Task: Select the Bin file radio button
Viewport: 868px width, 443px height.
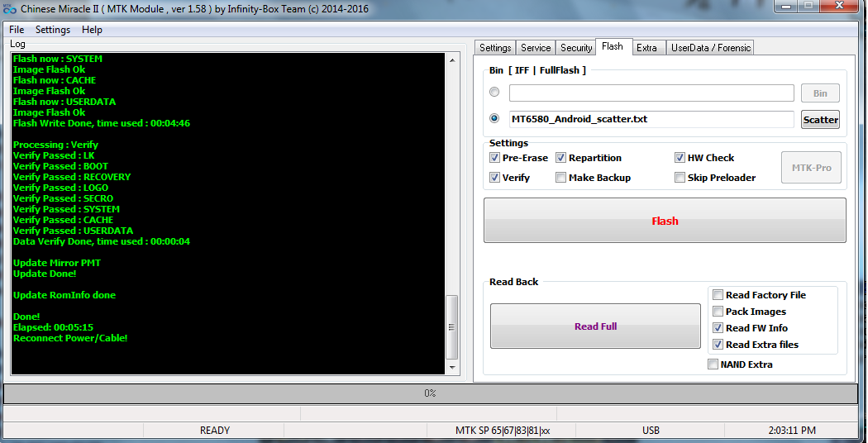Action: 494,92
